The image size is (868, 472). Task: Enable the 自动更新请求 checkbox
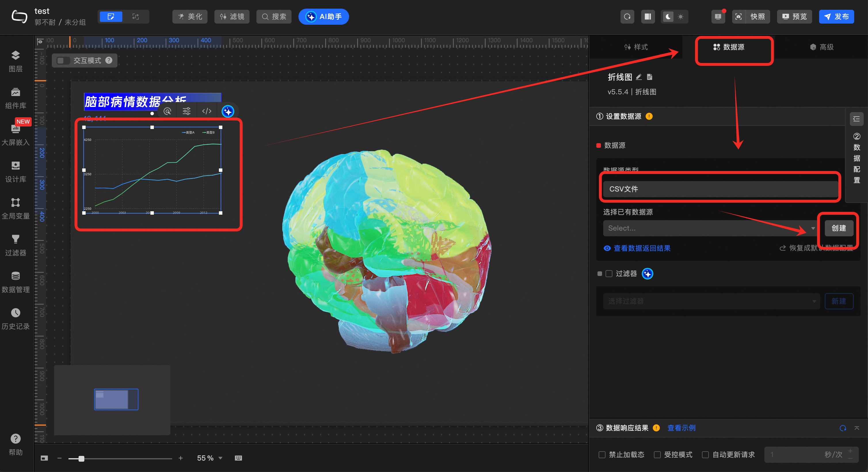705,454
